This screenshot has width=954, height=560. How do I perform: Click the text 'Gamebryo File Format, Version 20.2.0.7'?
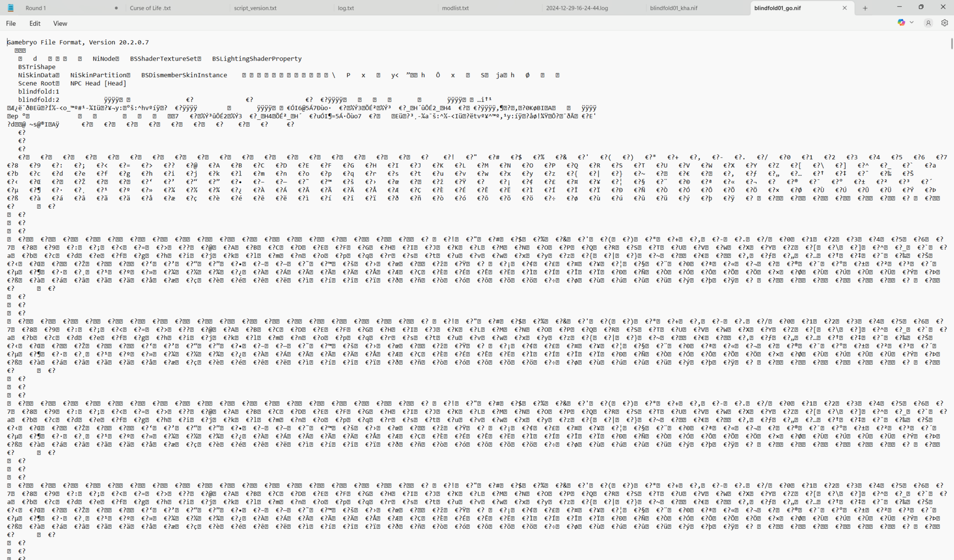click(78, 42)
